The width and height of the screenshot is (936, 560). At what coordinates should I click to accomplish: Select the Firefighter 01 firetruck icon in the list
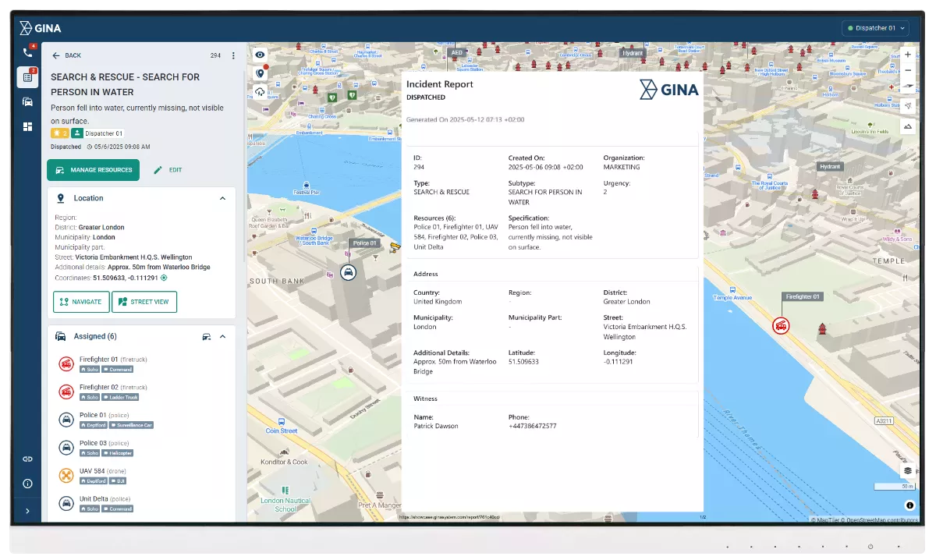click(66, 363)
